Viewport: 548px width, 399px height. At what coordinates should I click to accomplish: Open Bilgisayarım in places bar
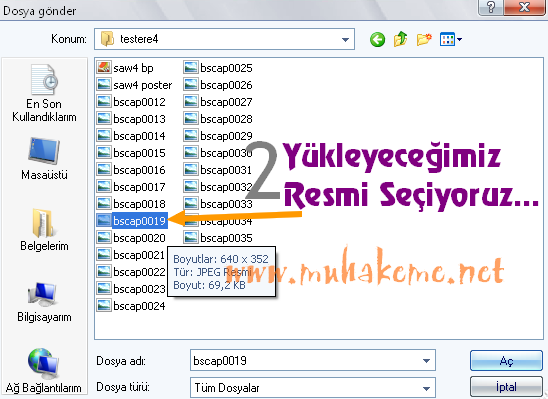point(44,302)
